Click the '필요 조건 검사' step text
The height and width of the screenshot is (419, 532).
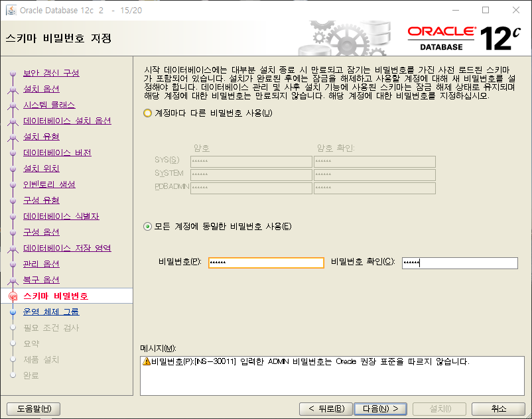(51, 328)
